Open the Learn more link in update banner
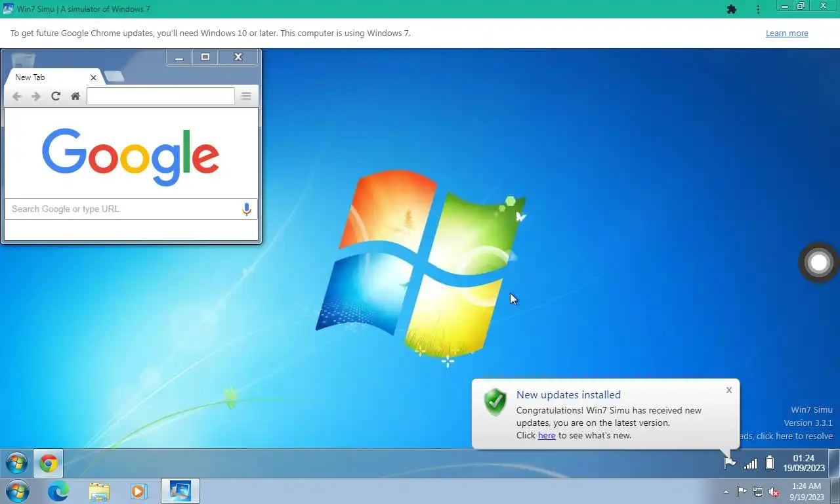The height and width of the screenshot is (504, 840). click(x=787, y=33)
